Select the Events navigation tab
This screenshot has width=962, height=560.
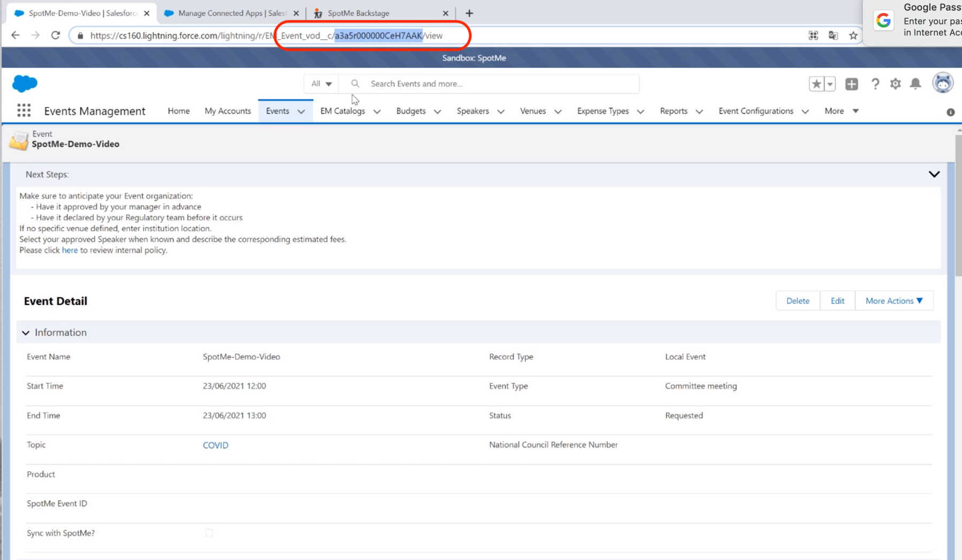pyautogui.click(x=277, y=111)
